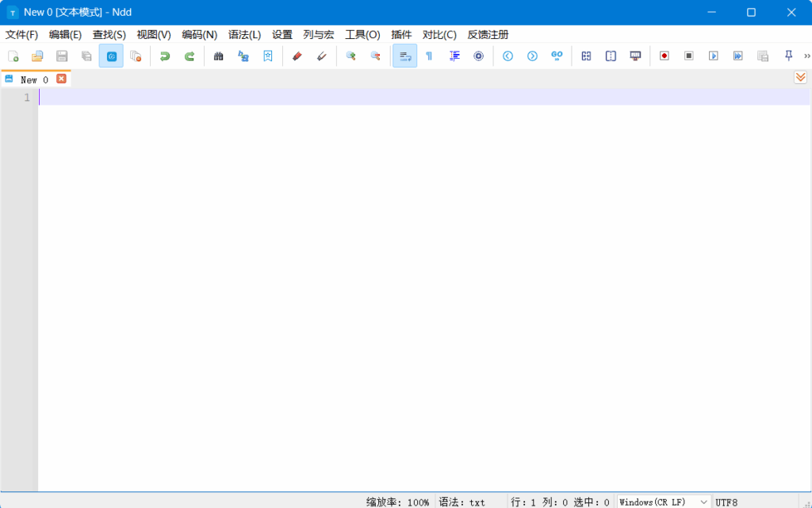Click the 语法: txt status indicator
This screenshot has width=812, height=508.
[x=464, y=501]
